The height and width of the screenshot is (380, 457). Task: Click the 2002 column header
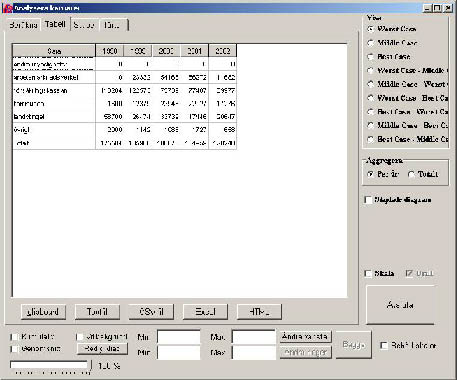click(223, 51)
